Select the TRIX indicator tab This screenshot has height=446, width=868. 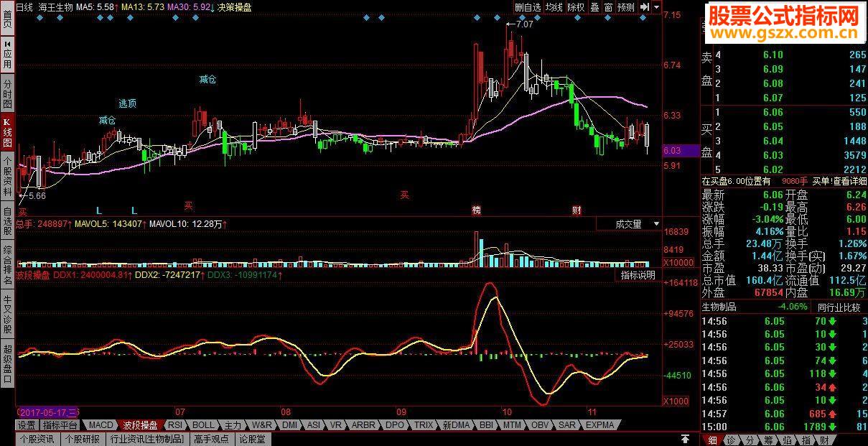tap(424, 425)
